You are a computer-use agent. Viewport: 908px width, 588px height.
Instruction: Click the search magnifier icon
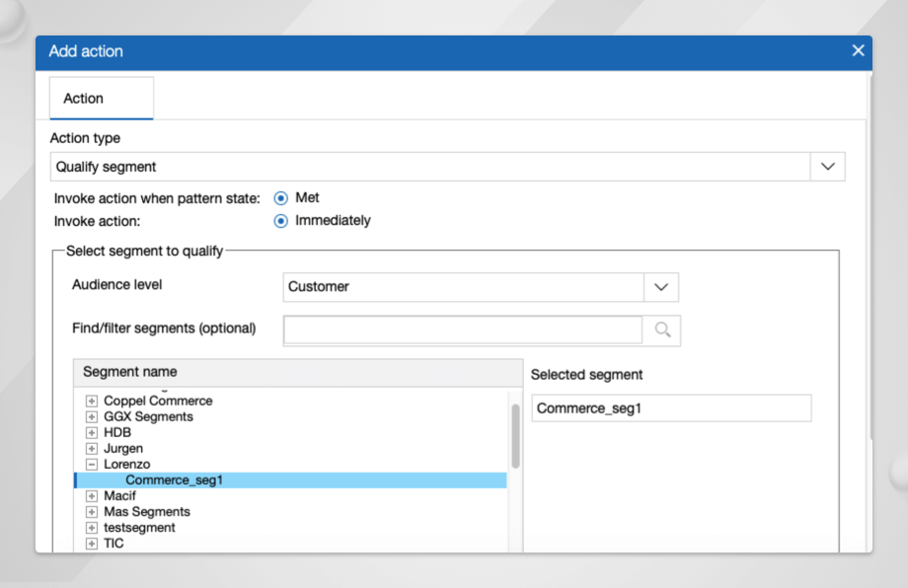point(662,331)
